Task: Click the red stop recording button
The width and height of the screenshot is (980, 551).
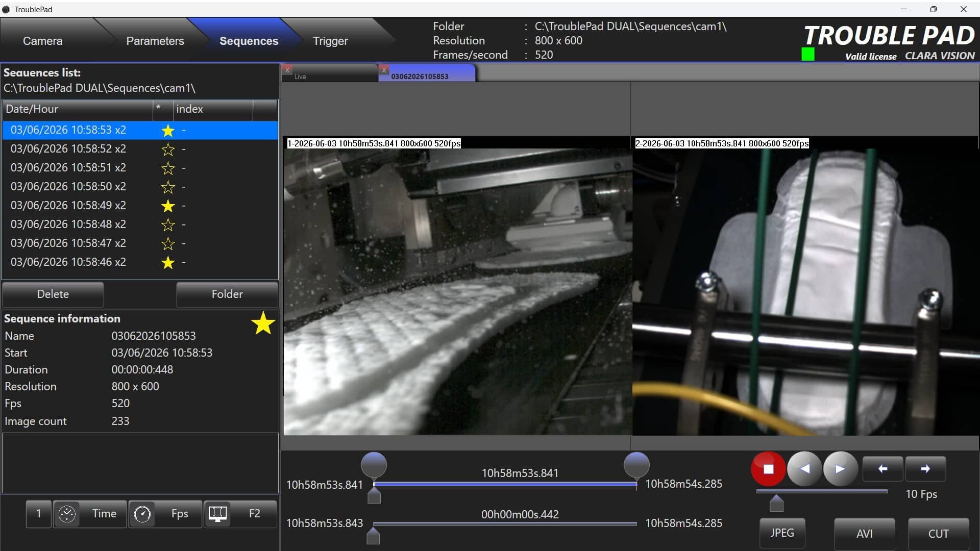Action: (768, 468)
